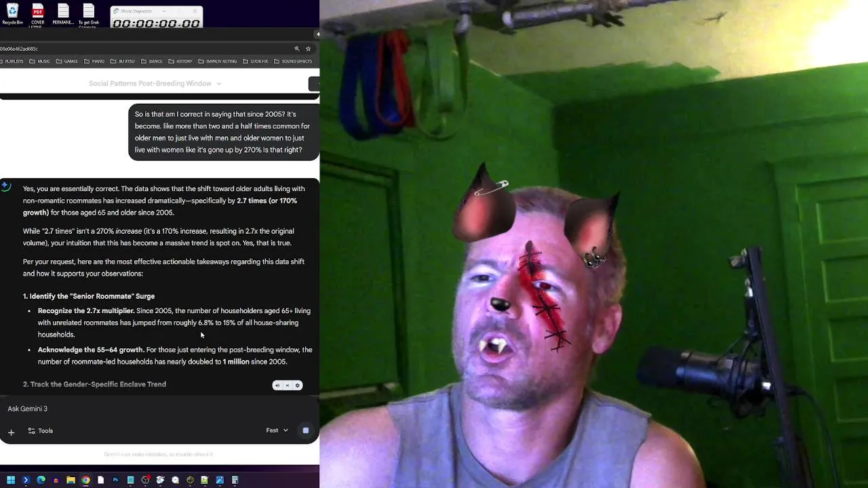Open the PLAYLISTS bookmark folder
868x488 pixels.
[x=12, y=62]
